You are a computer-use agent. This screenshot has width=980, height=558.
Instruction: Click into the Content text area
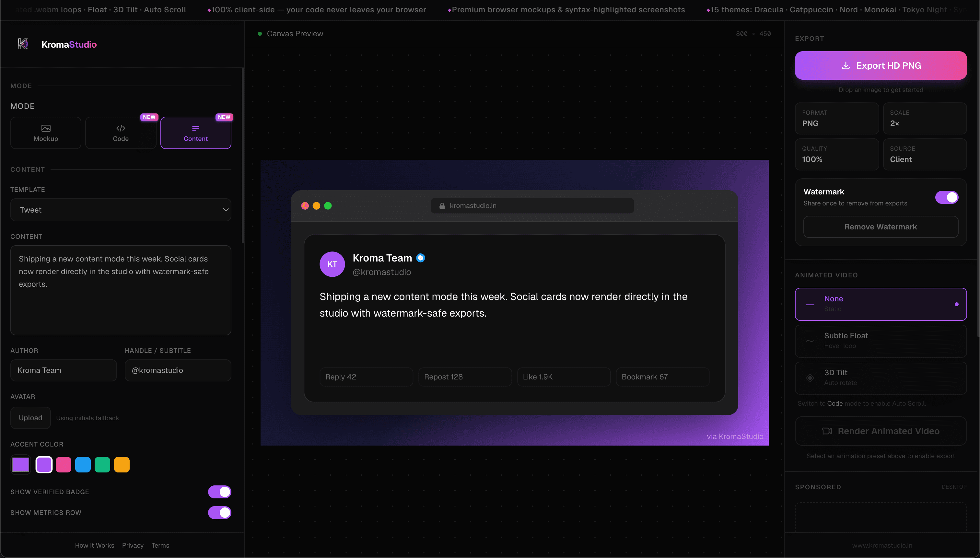pyautogui.click(x=121, y=290)
